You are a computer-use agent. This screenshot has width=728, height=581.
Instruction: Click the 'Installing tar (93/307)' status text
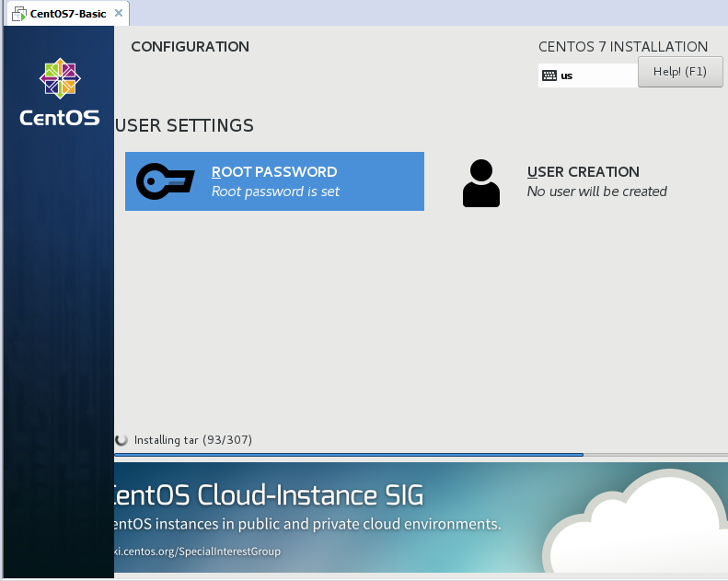pyautogui.click(x=193, y=440)
